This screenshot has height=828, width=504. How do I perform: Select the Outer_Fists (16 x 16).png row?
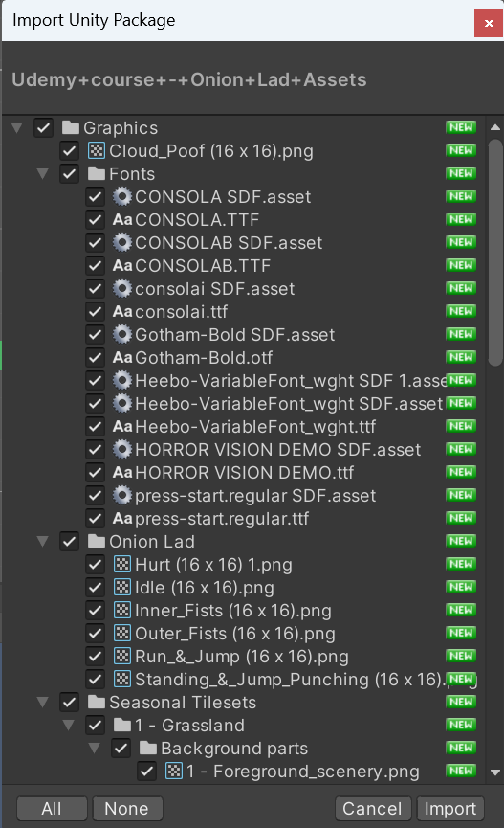pyautogui.click(x=244, y=633)
